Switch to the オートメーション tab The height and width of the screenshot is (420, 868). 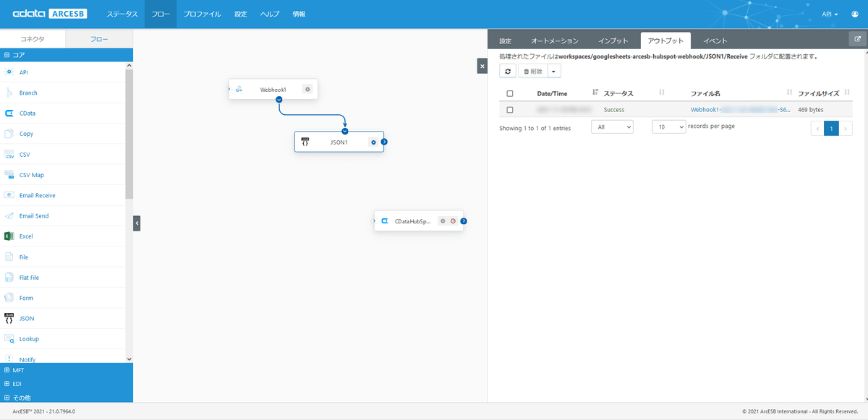coord(555,40)
